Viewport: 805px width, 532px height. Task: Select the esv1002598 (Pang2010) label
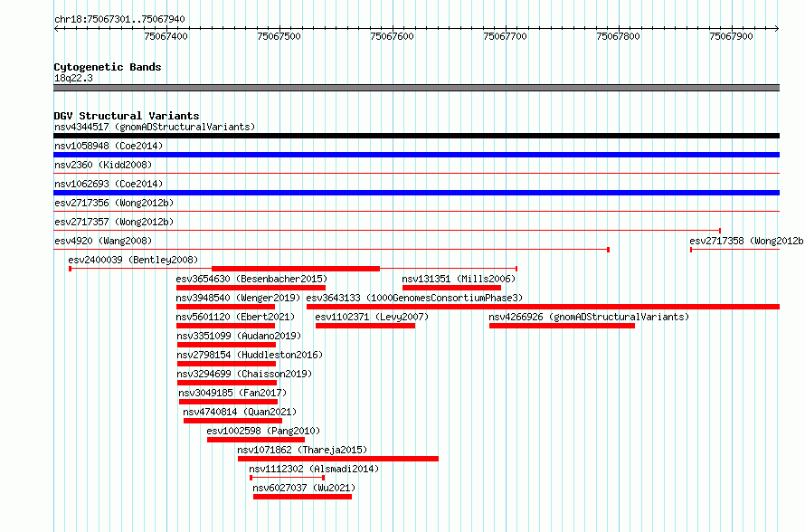(263, 431)
